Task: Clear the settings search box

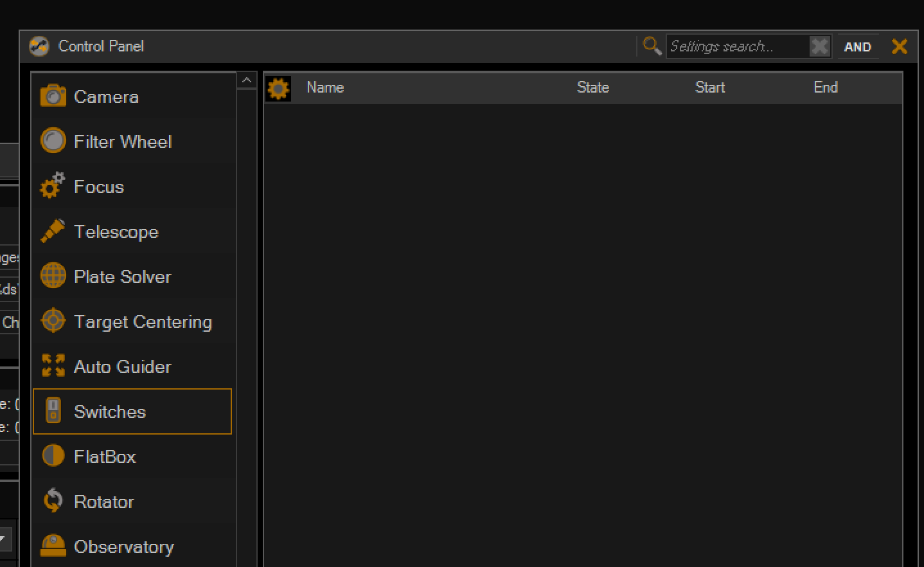Action: (820, 46)
